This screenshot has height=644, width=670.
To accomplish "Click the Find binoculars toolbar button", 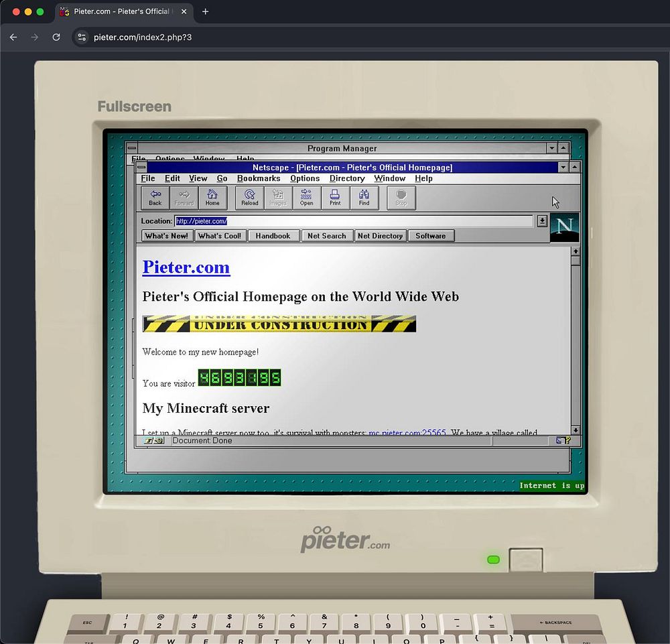I will 364,198.
